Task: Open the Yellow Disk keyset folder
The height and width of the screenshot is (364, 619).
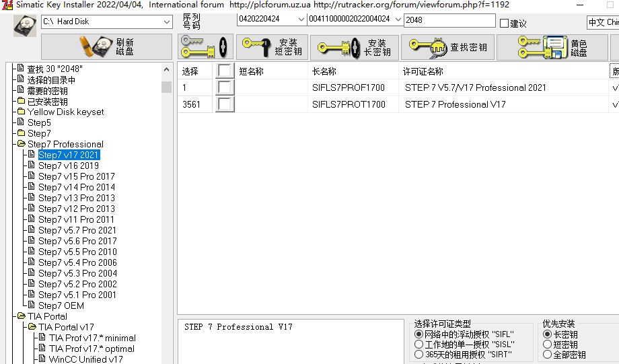Action: [65, 112]
